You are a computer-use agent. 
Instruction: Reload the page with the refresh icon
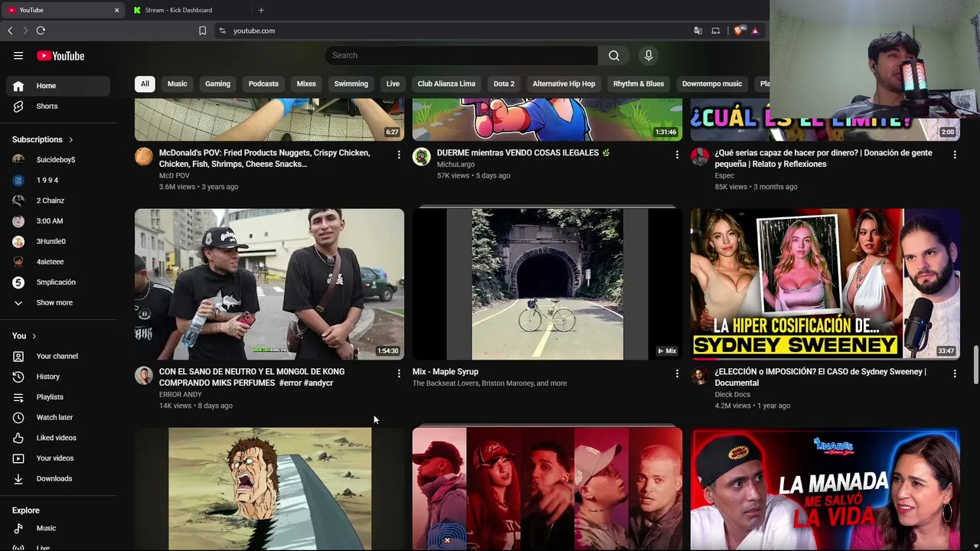[x=41, y=31]
